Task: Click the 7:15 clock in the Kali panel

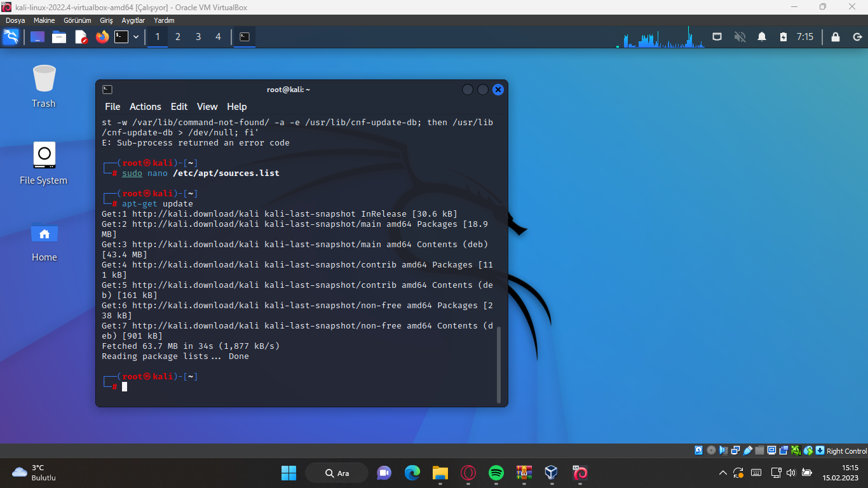Action: click(x=805, y=37)
